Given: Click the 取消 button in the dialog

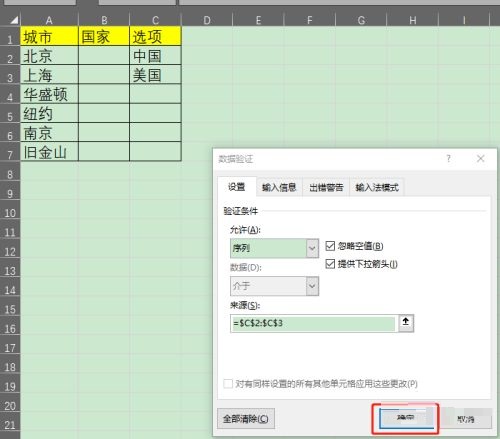Looking at the screenshot, I should pos(466,419).
